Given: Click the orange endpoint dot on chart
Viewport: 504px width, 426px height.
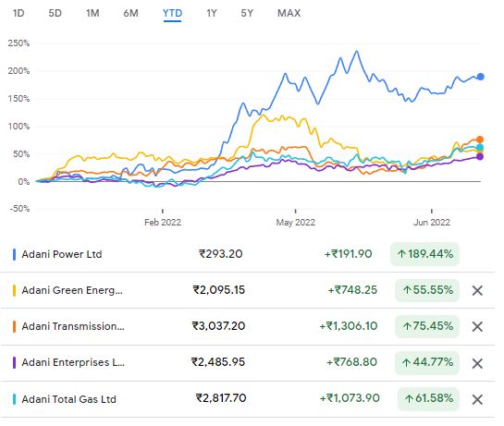Looking at the screenshot, I should 480,140.
